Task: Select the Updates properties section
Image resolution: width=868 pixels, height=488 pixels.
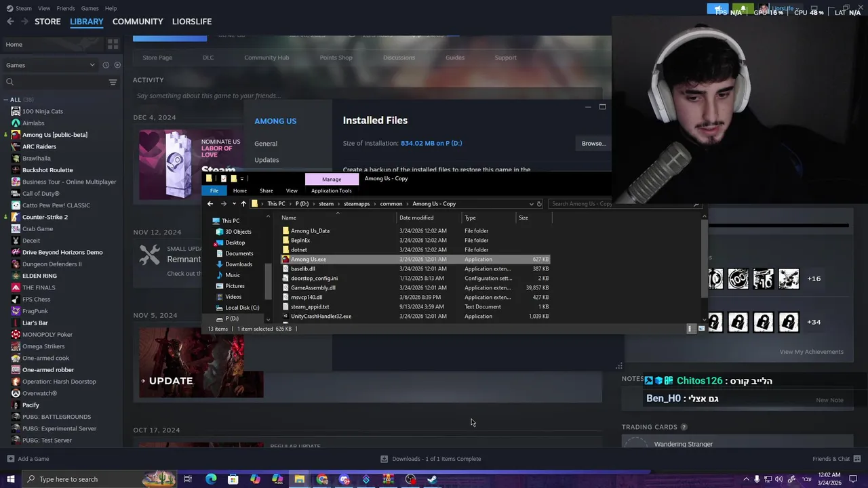Action: coord(267,160)
